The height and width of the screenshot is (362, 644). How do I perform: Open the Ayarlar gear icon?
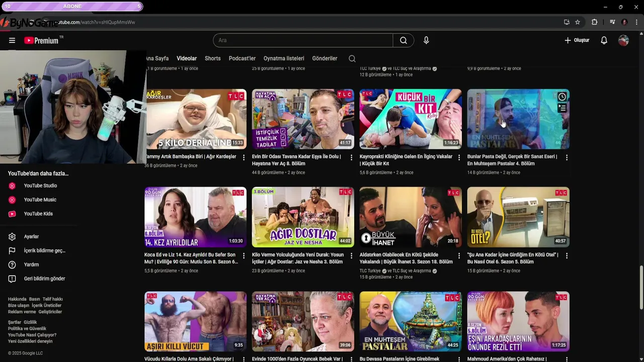point(12,236)
